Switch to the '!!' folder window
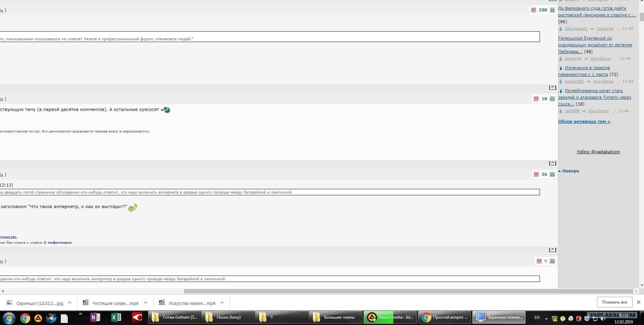Image resolution: width=644 pixels, height=325 pixels. tap(282, 317)
